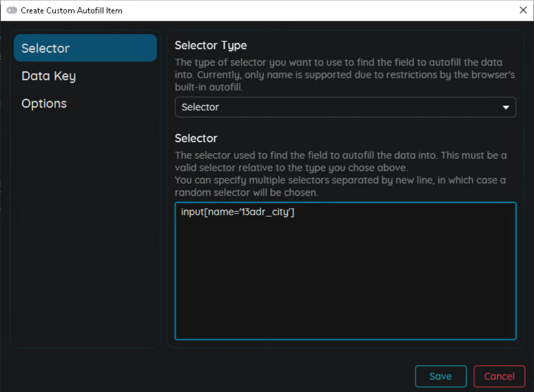Click the 'Selector' value shown in dropdown
The image size is (534, 392).
pyautogui.click(x=200, y=107)
